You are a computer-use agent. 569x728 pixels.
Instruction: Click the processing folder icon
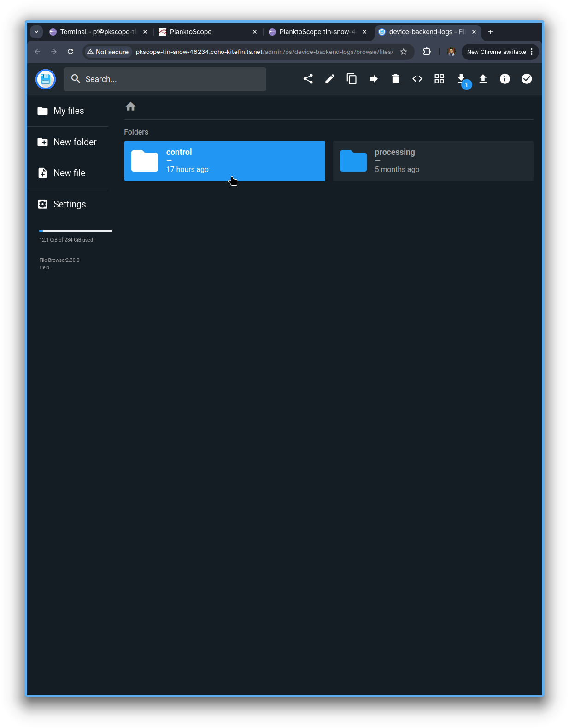point(353,161)
